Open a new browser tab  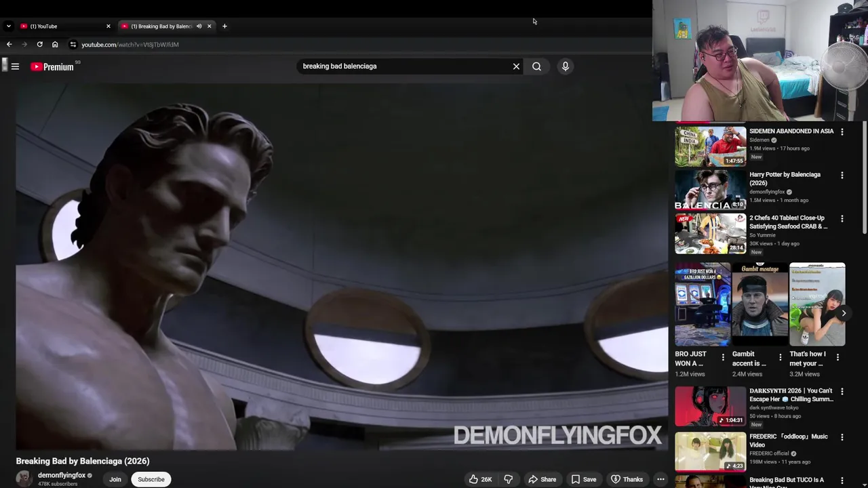click(x=224, y=26)
